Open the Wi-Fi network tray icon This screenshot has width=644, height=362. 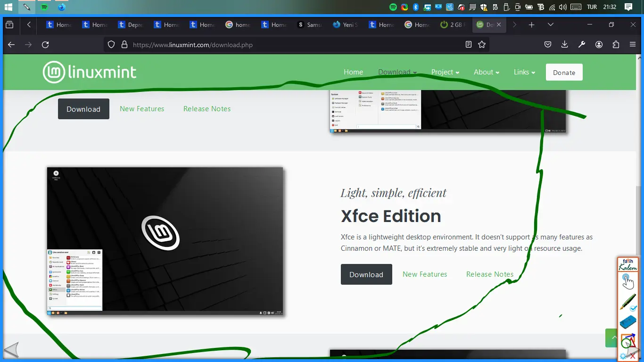(x=551, y=7)
